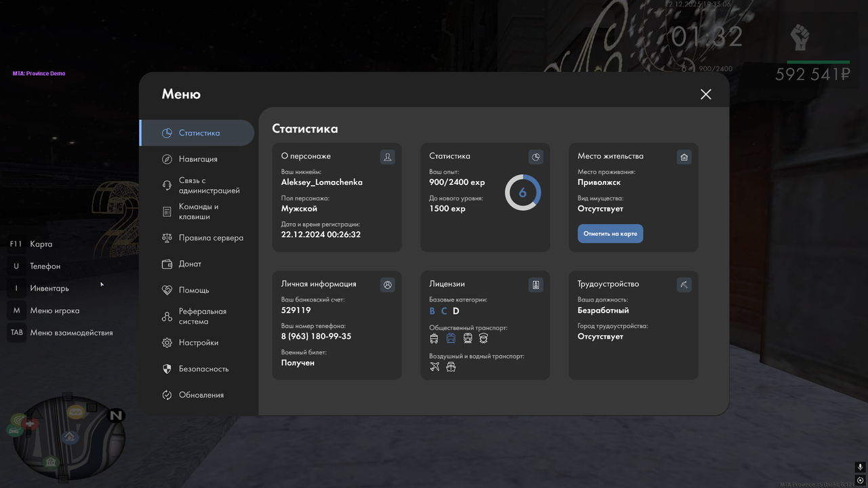Screen dimensions: 868x488
Task: Click the wallet icon beside Донат
Action: click(x=167, y=264)
